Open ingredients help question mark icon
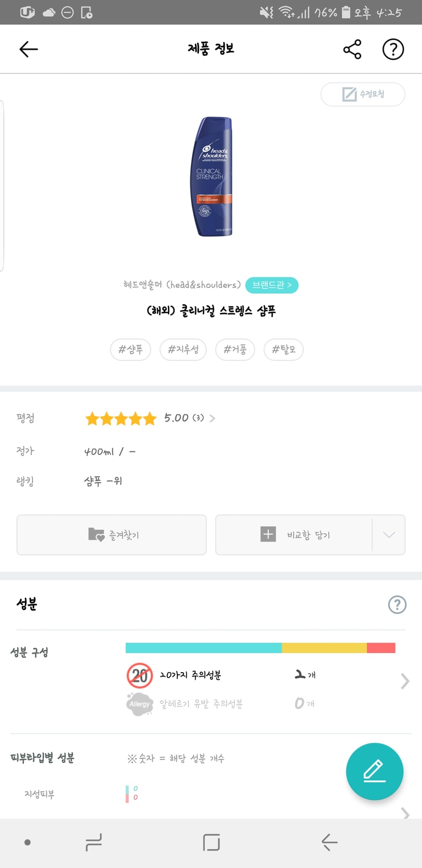 (397, 604)
